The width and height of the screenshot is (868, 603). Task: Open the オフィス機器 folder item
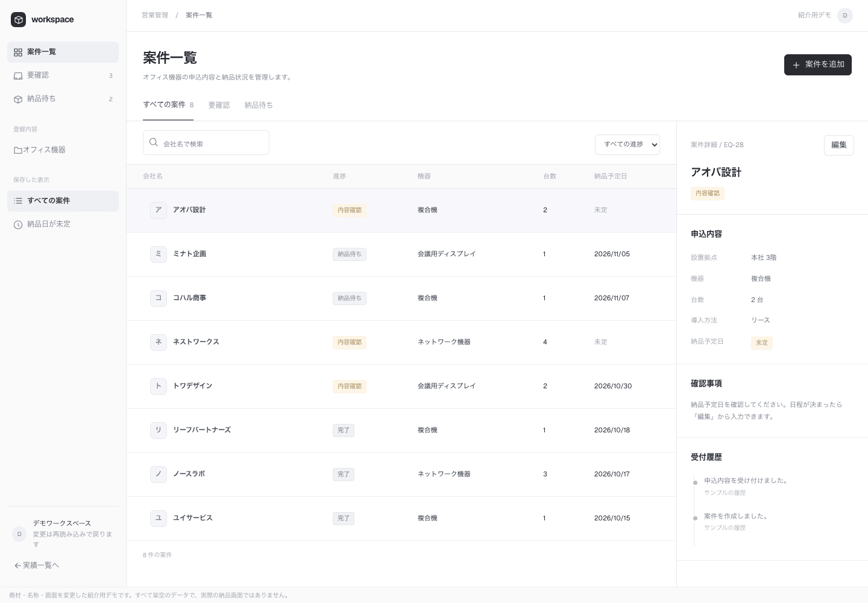[63, 150]
